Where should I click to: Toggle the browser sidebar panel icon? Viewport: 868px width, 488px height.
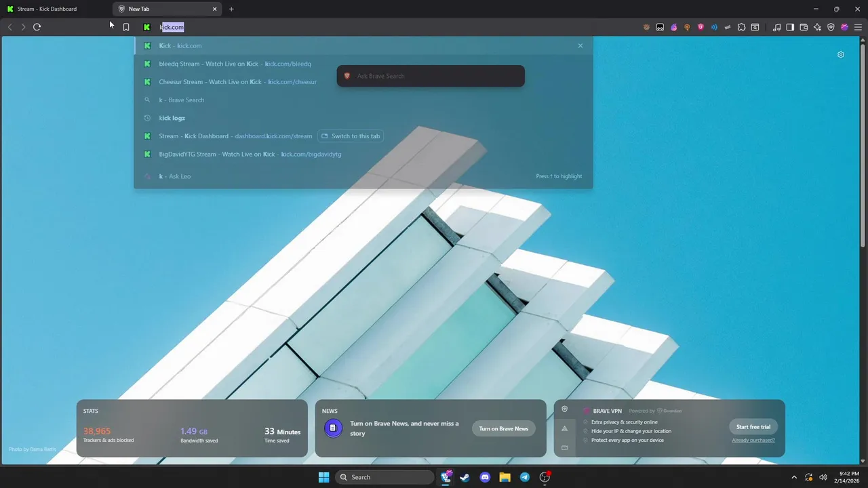790,27
